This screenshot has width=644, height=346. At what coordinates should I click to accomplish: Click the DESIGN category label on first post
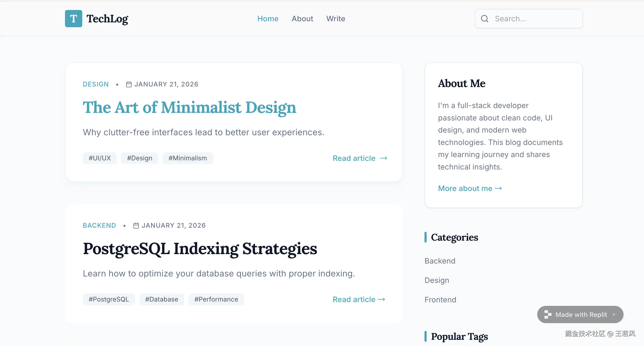(96, 84)
